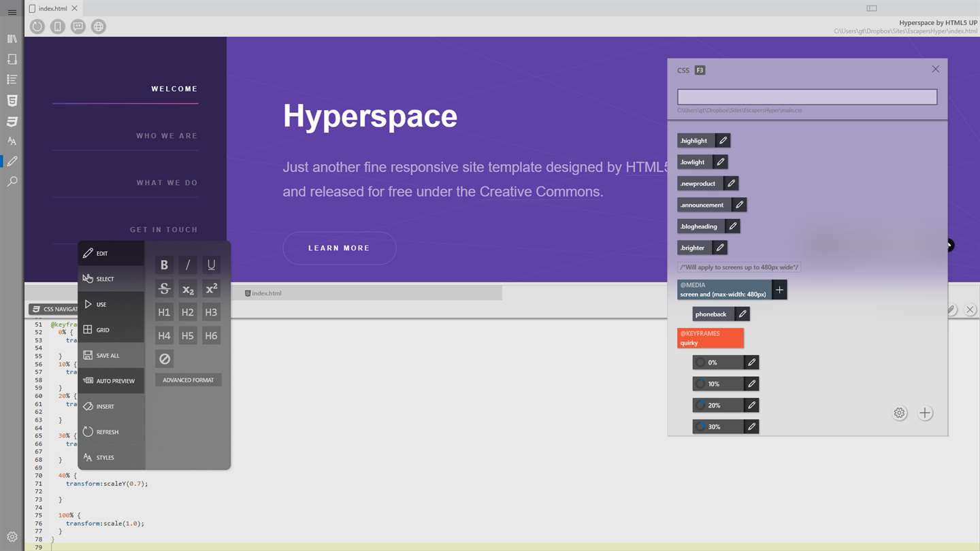Click the CSS panel search input field
Image resolution: width=980 pixels, height=551 pixels.
pyautogui.click(x=807, y=97)
